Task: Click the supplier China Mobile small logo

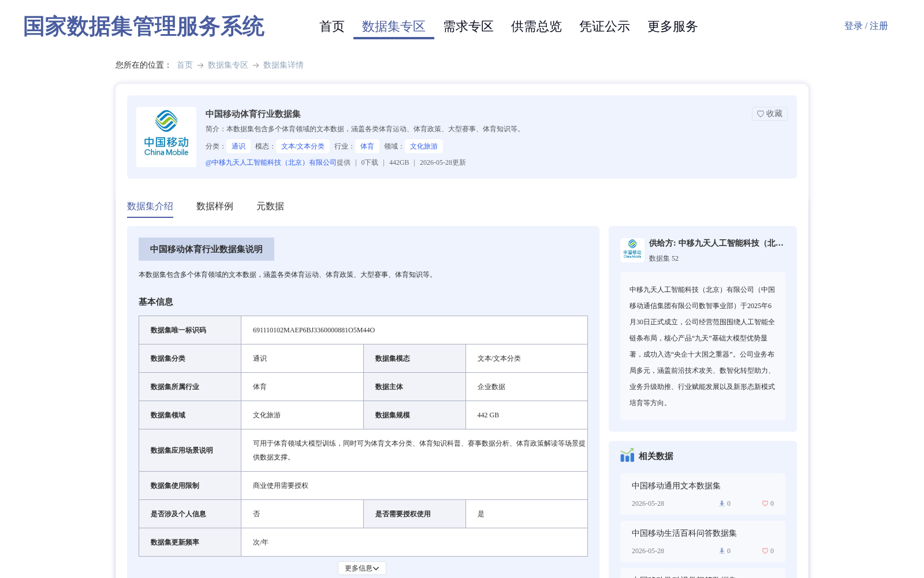Action: point(632,250)
